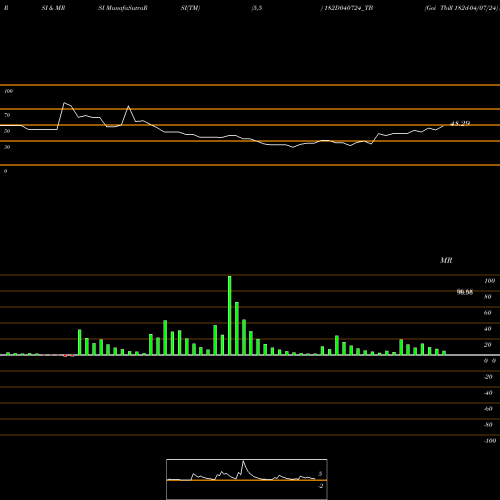Image resolution: width=500 pixels, height=500 pixels.
Task: Click the RSI axis label 50
Action: pyautogui.click(x=7, y=131)
